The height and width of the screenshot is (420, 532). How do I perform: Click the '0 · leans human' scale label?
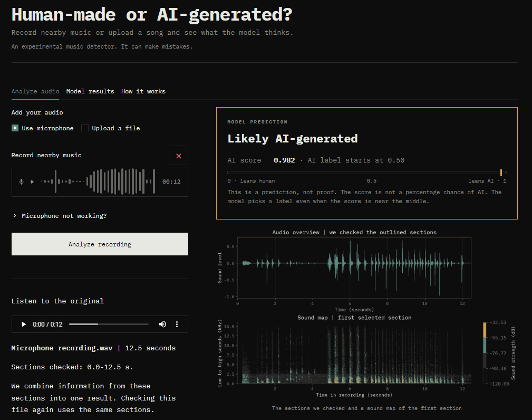pos(251,181)
